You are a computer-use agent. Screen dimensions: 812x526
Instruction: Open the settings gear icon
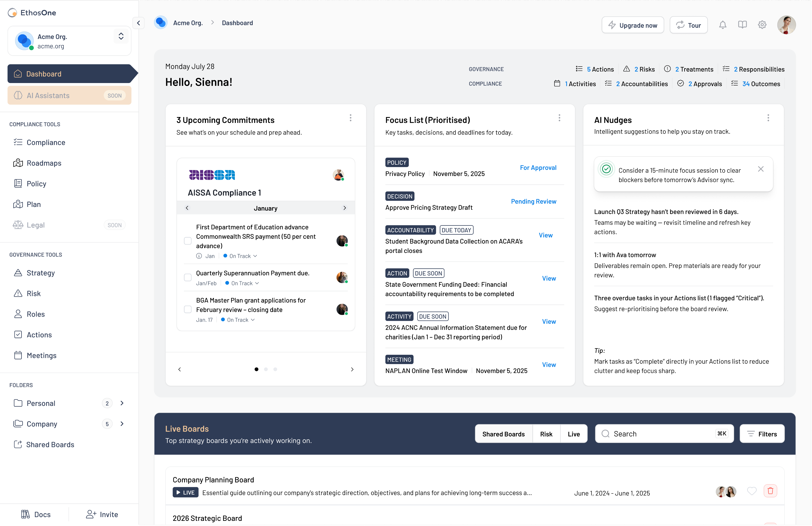[x=762, y=25]
